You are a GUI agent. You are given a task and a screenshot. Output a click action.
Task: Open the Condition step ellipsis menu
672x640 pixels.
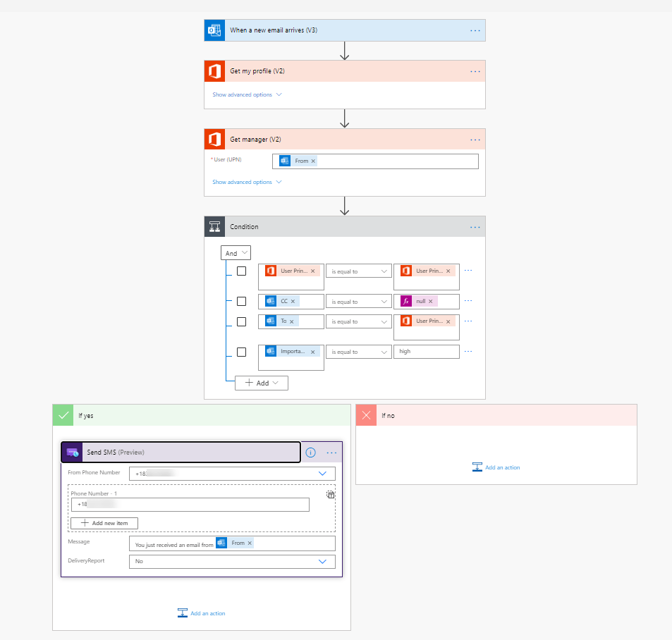click(x=475, y=227)
